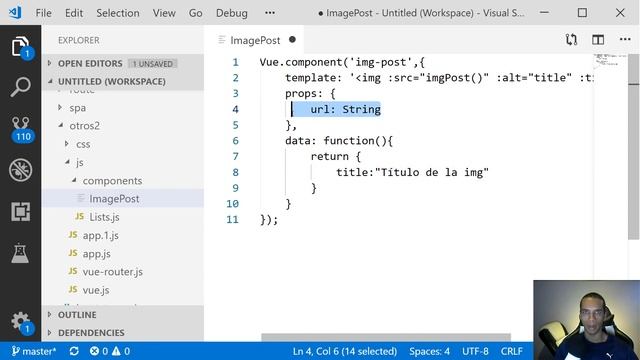Open warnings count in status bar
The image size is (640, 360).
tap(121, 351)
